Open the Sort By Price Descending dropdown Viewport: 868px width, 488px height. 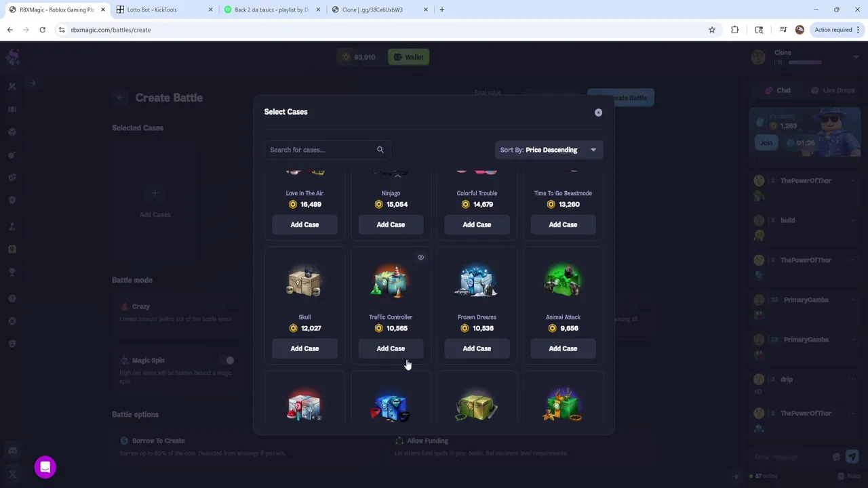tap(549, 150)
